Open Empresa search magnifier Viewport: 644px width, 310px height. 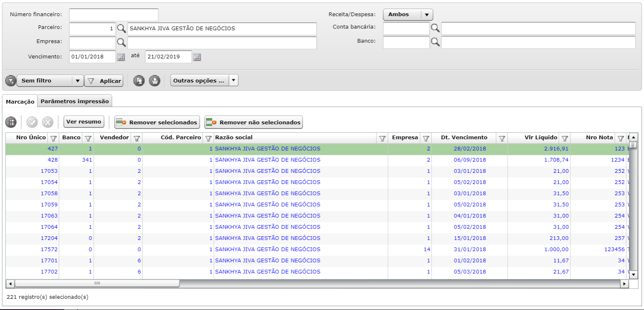tap(121, 42)
